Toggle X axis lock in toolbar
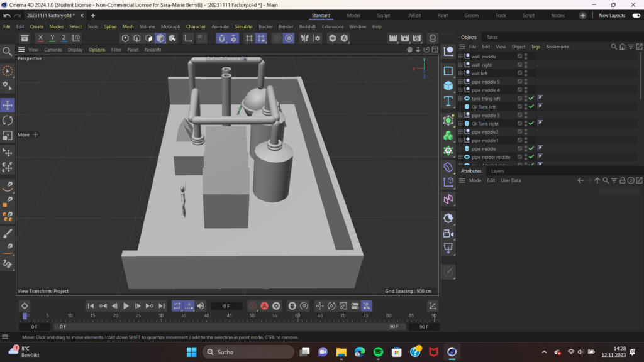The width and height of the screenshot is (644, 362). click(x=40, y=38)
